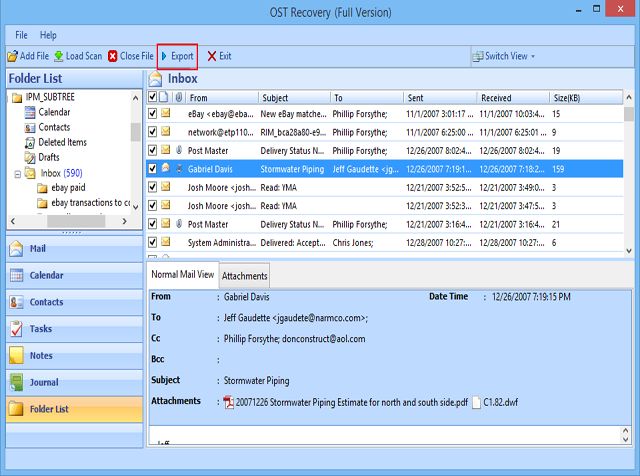The width and height of the screenshot is (640, 476).
Task: Open the Contacts navigation pane
Action: [x=74, y=302]
